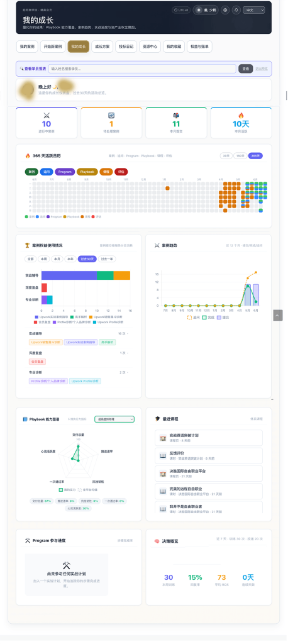The height and width of the screenshot is (644, 288).
Task: Toggle 追问 legend in 案例趋势 chart
Action: 193,317
